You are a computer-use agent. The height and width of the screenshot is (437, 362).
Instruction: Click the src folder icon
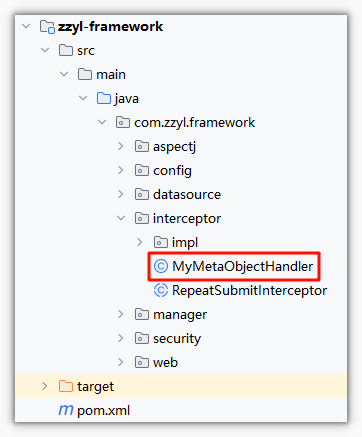pos(66,50)
